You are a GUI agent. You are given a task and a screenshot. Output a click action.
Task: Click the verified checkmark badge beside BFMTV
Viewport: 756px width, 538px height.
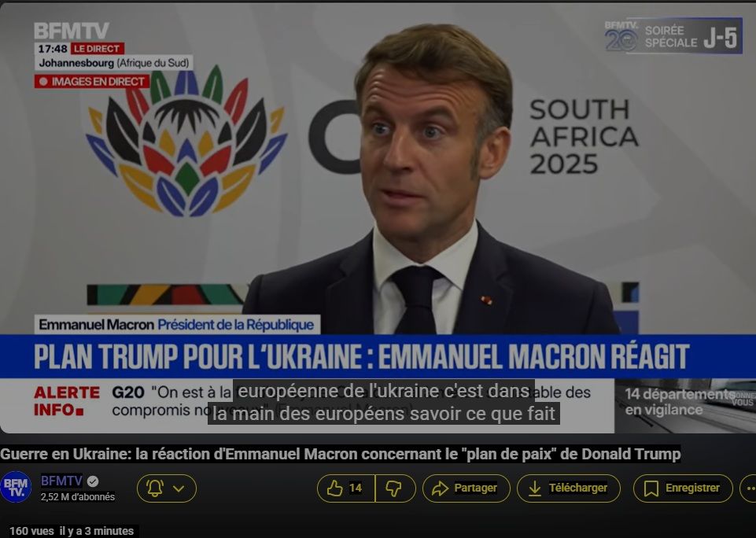point(93,481)
